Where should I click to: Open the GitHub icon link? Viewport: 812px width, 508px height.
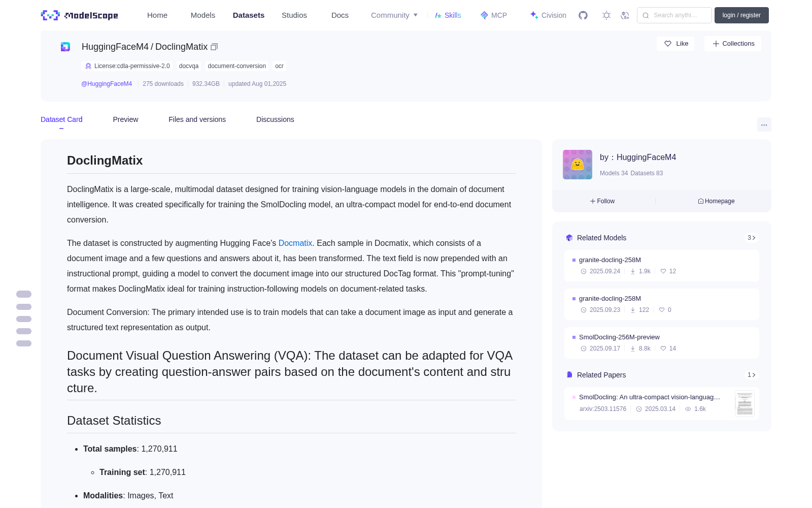(583, 15)
